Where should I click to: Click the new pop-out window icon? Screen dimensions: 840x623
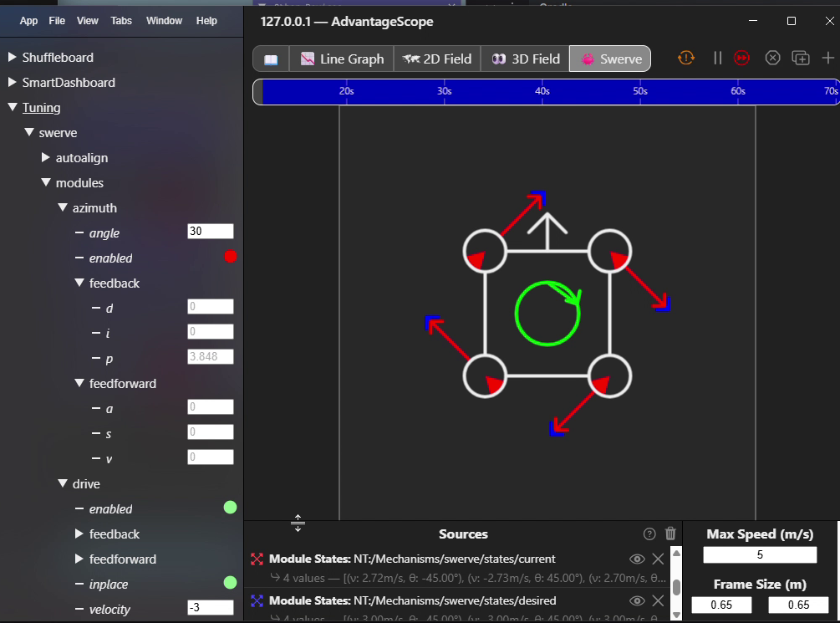pos(801,58)
